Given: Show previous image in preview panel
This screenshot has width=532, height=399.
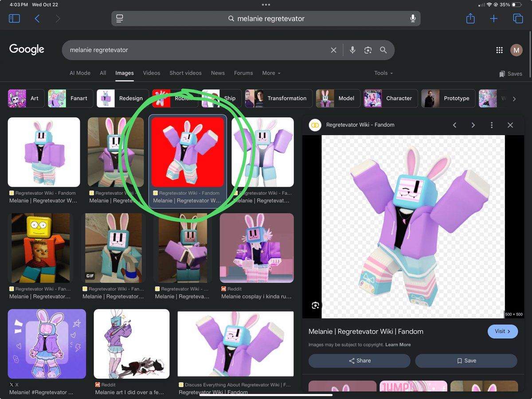Looking at the screenshot, I should click(454, 125).
